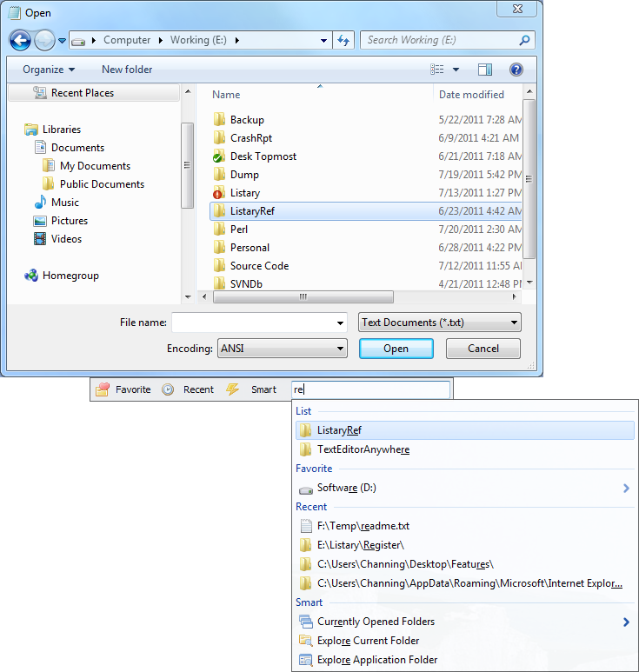Open the recent pages dropdown arrow
The height and width of the screenshot is (672, 639).
click(x=62, y=41)
